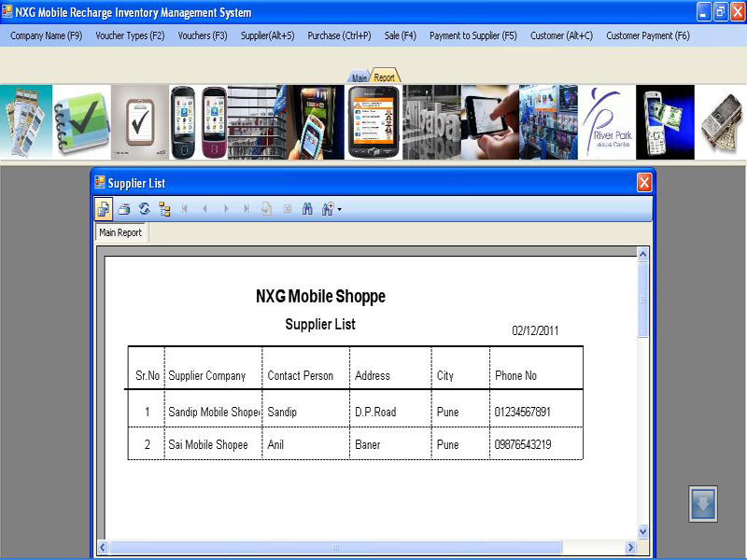The image size is (747, 560).
Task: Click the horizontal scrollbar right arrow
Action: pos(631,547)
